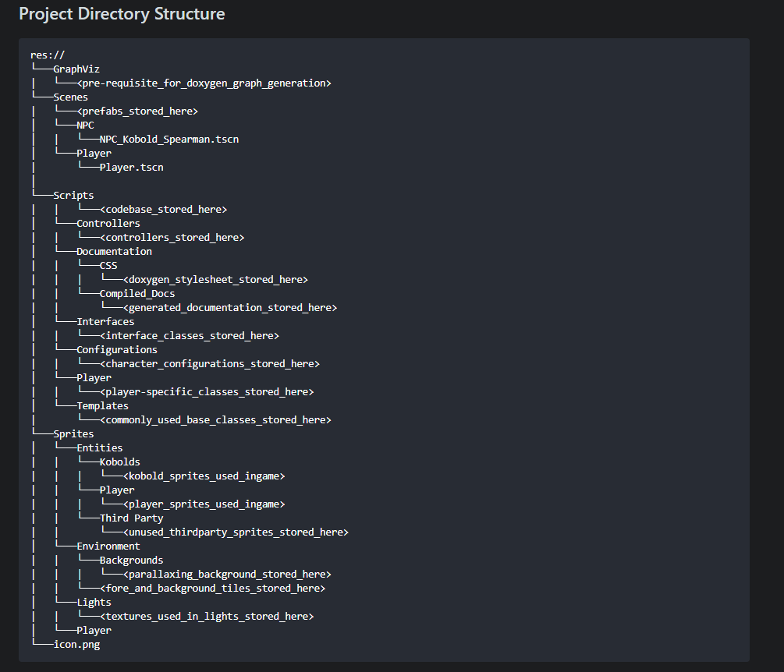This screenshot has width=784, height=672.
Task: Select the Configurations folder entry
Action: click(x=117, y=350)
